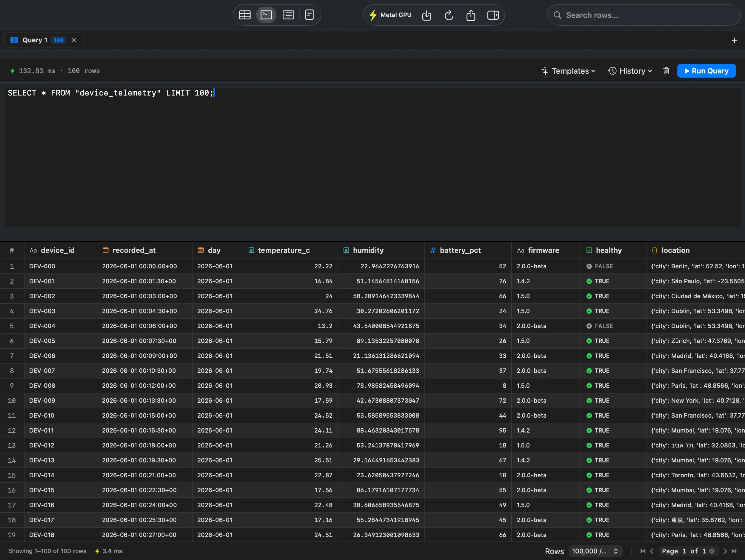Select the SQL console view icon
This screenshot has width=745, height=560.
point(266,15)
